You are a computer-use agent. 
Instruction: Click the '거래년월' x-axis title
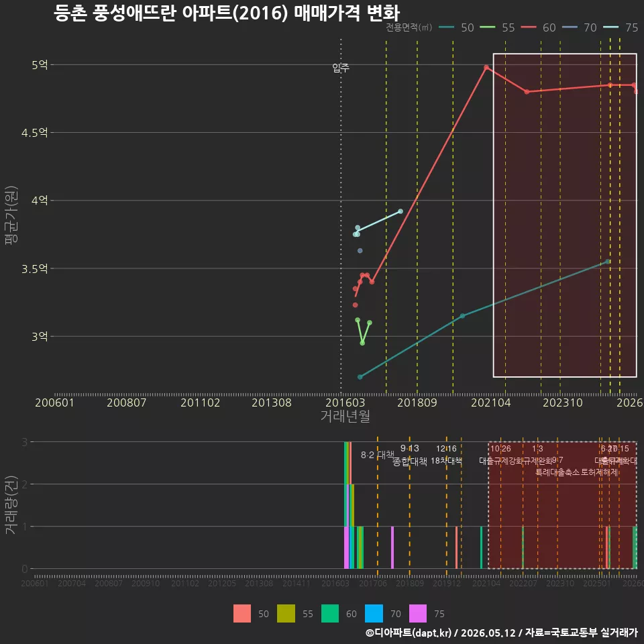345,416
